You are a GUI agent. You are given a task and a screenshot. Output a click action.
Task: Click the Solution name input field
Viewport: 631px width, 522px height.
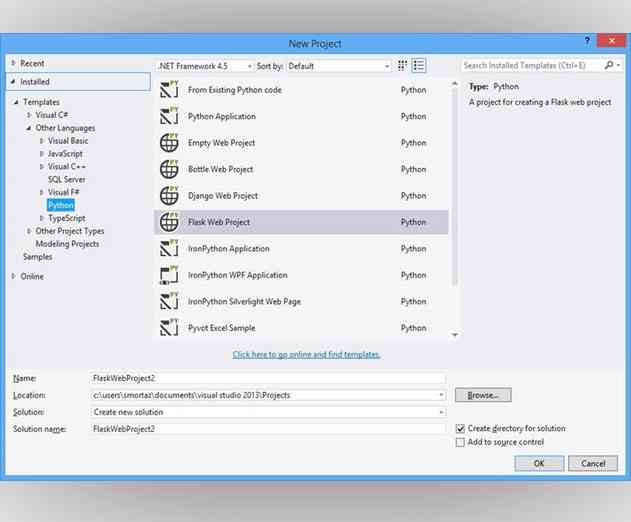pos(268,429)
